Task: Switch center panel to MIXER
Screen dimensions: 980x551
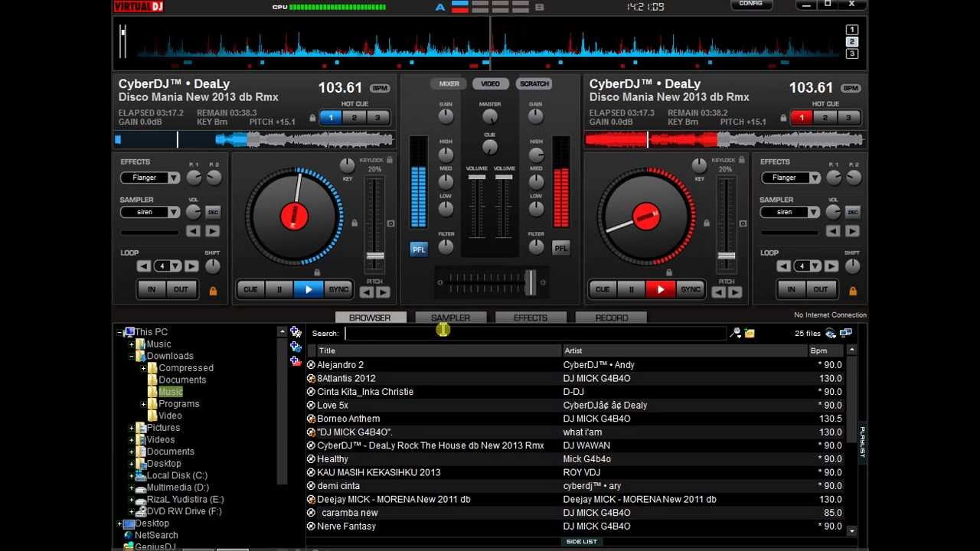Action: pyautogui.click(x=449, y=84)
